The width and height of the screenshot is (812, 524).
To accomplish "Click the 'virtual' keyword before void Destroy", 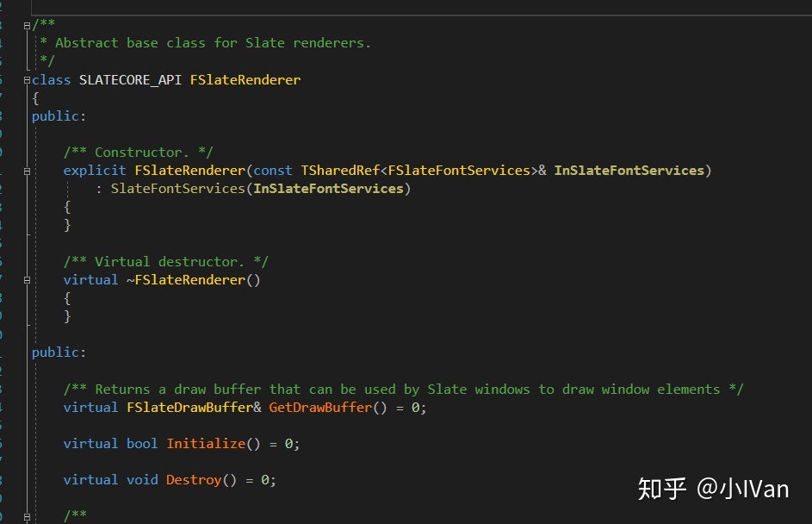I will [90, 480].
